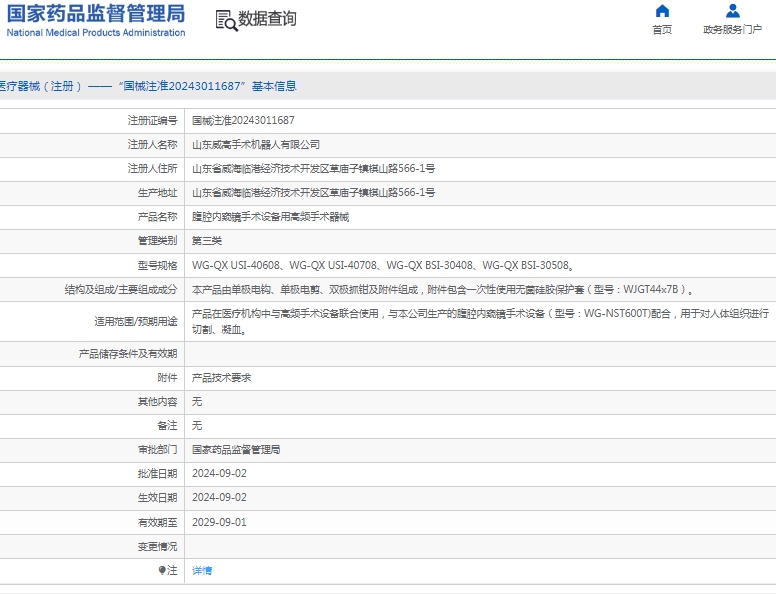
Task: Click the 注册人住所 address value
Action: pos(313,168)
